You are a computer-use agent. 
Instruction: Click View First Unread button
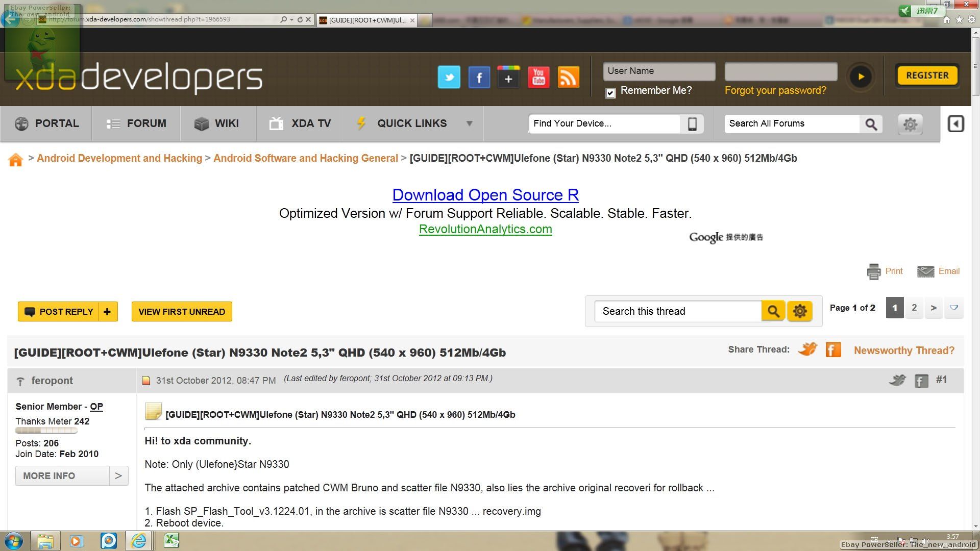(182, 312)
